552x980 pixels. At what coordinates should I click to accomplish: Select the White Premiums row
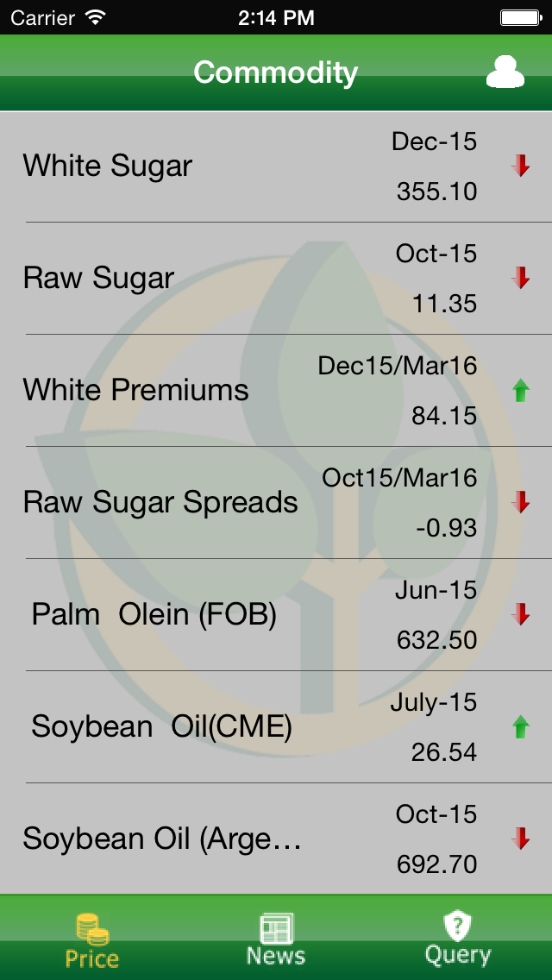click(x=136, y=390)
